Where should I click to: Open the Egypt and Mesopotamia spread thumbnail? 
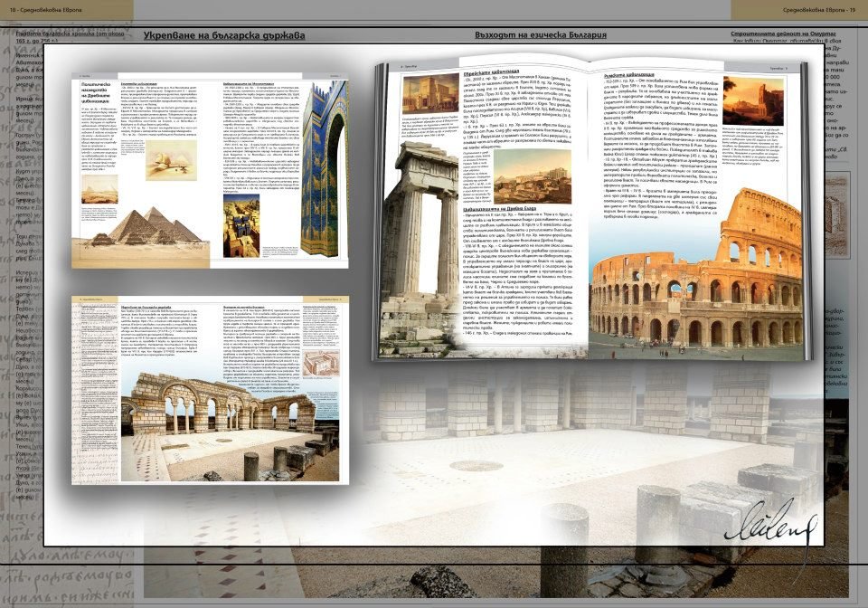(210, 170)
